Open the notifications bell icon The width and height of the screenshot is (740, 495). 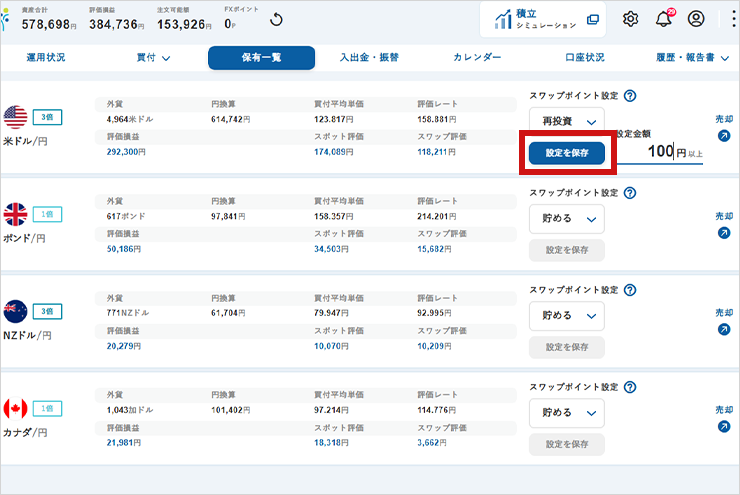point(664,18)
